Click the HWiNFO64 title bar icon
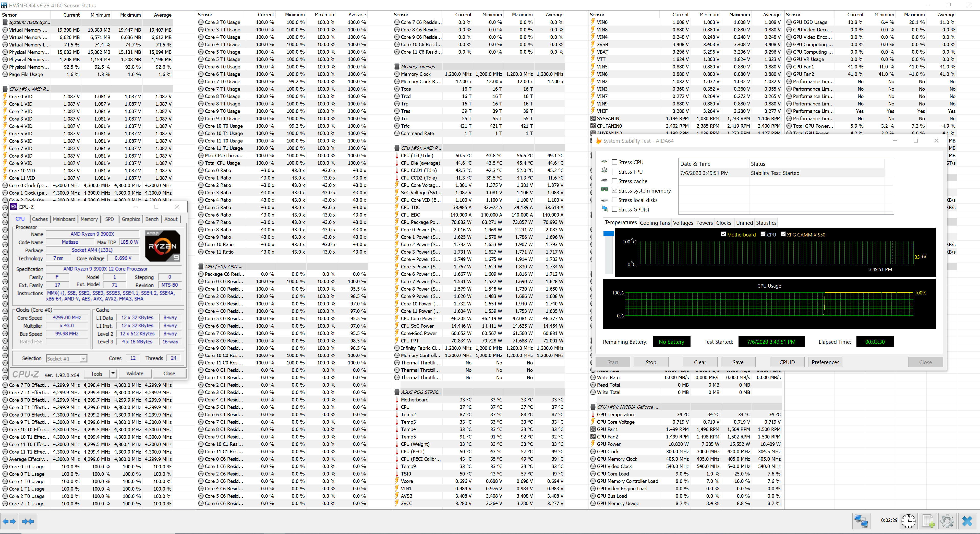Viewport: 980px width, 534px height. (x=4, y=5)
